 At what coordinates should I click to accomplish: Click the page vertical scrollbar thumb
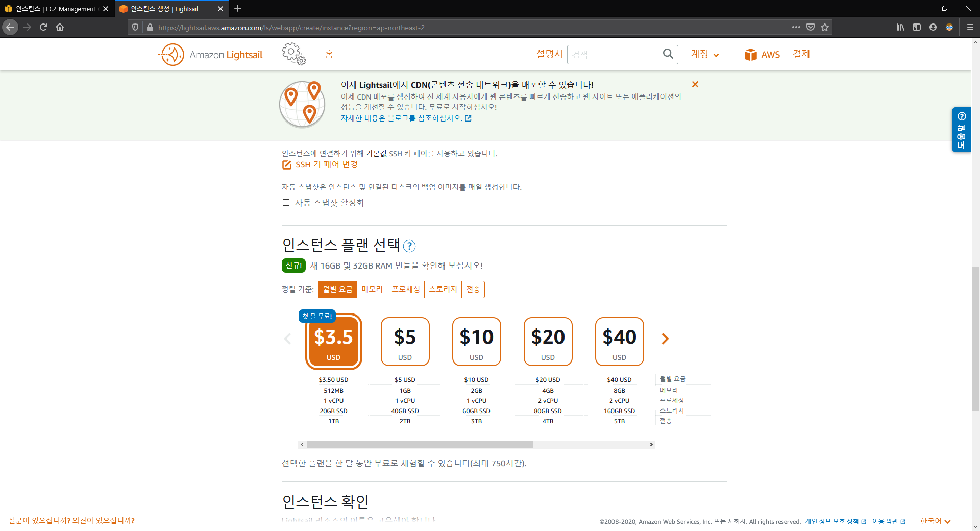pos(975,339)
